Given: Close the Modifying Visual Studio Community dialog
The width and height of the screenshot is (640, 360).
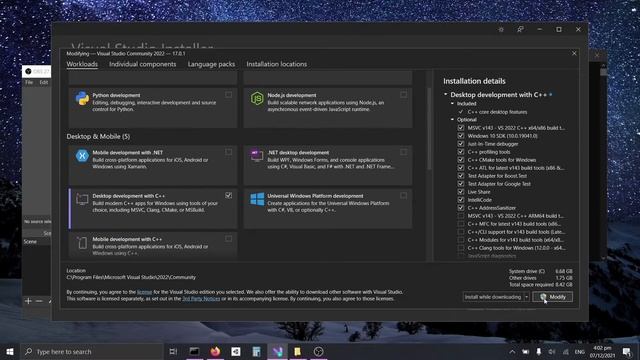Looking at the screenshot, I should coord(574,53).
